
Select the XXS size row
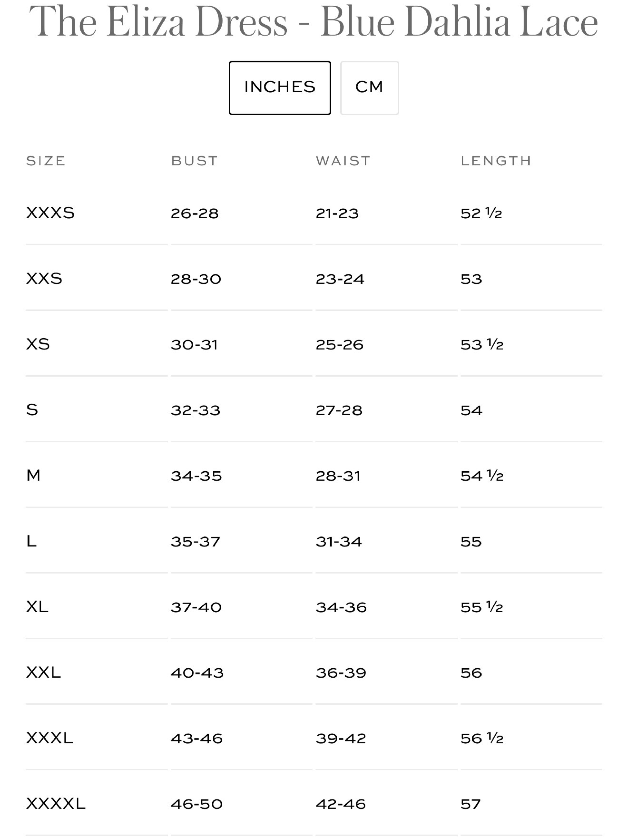pyautogui.click(x=314, y=278)
